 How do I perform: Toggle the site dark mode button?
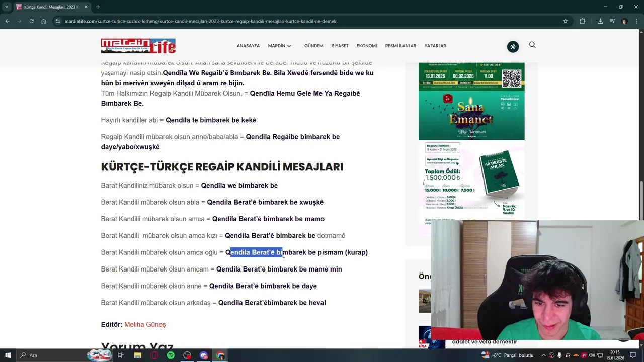pos(513,47)
